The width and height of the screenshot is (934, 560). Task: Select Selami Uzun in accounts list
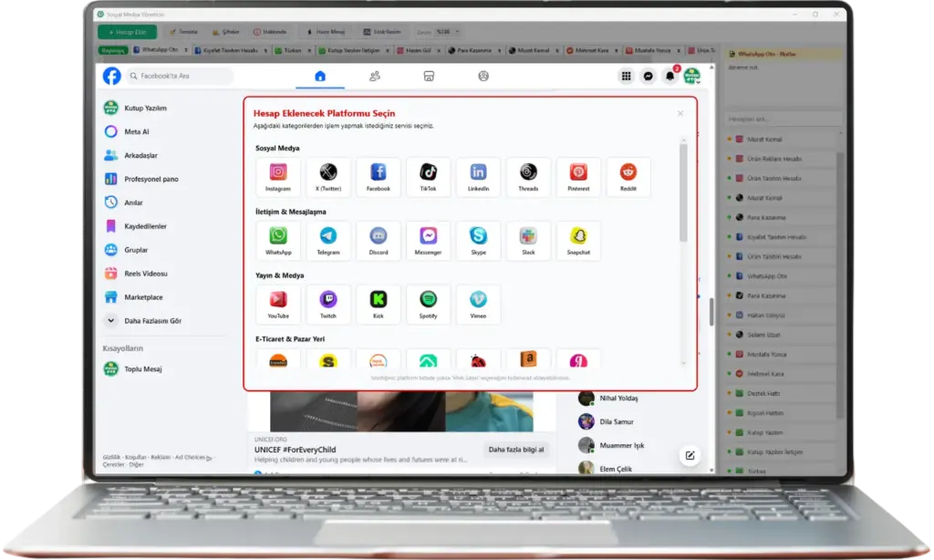click(781, 335)
